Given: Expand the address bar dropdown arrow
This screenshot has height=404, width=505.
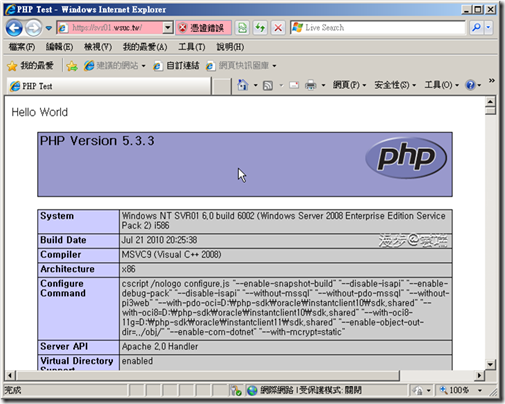Looking at the screenshot, I should [168, 28].
